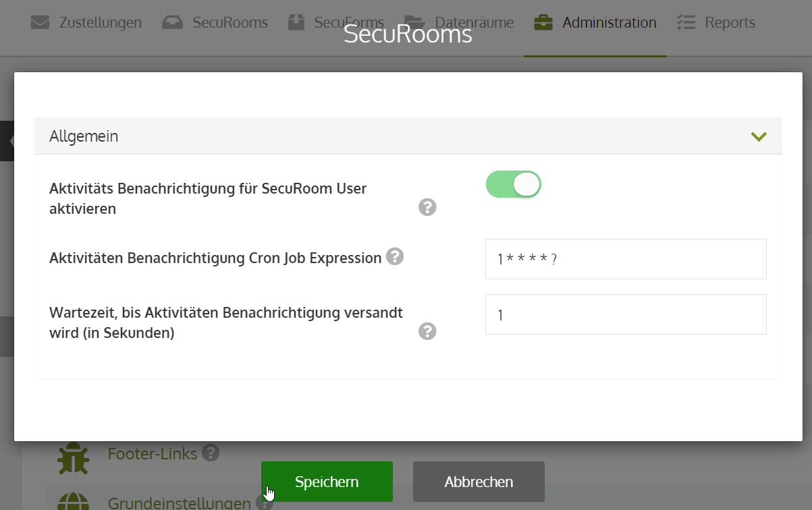Focus the Wartezeit seconds input field
This screenshot has width=812, height=510.
point(626,314)
